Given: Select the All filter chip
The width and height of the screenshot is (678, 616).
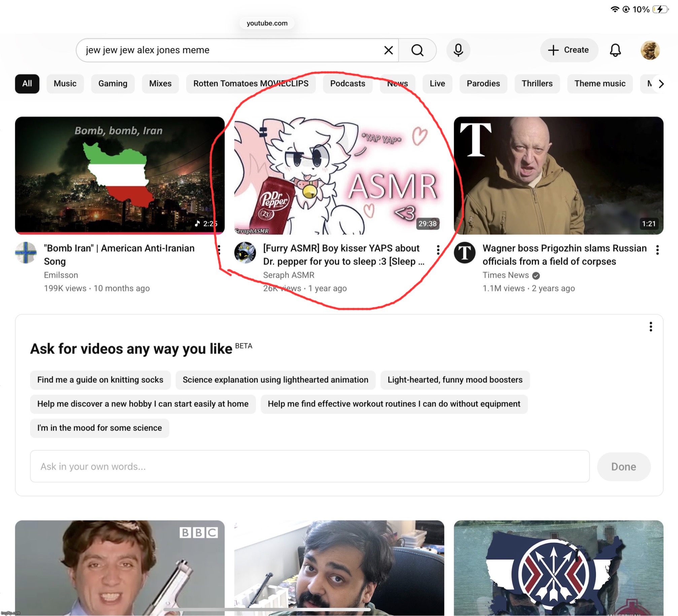Looking at the screenshot, I should coord(27,83).
